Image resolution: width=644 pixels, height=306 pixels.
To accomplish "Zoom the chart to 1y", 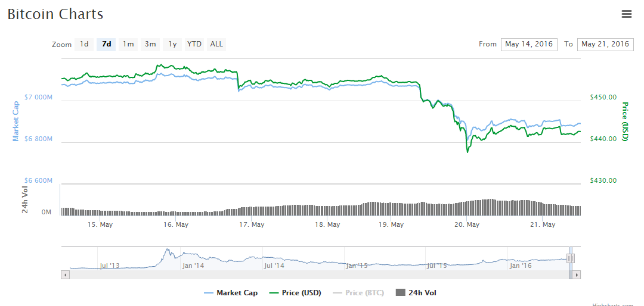I will 172,44.
